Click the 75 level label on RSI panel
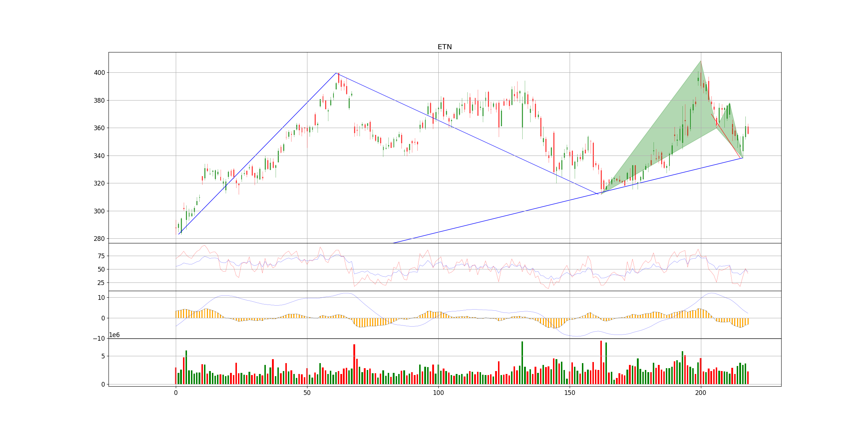This screenshot has width=868, height=434. (101, 256)
